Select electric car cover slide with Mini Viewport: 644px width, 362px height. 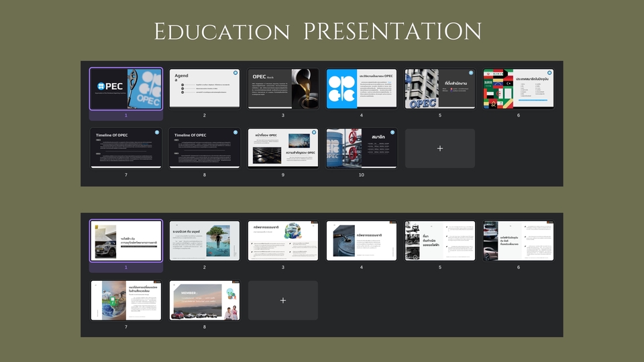point(126,241)
